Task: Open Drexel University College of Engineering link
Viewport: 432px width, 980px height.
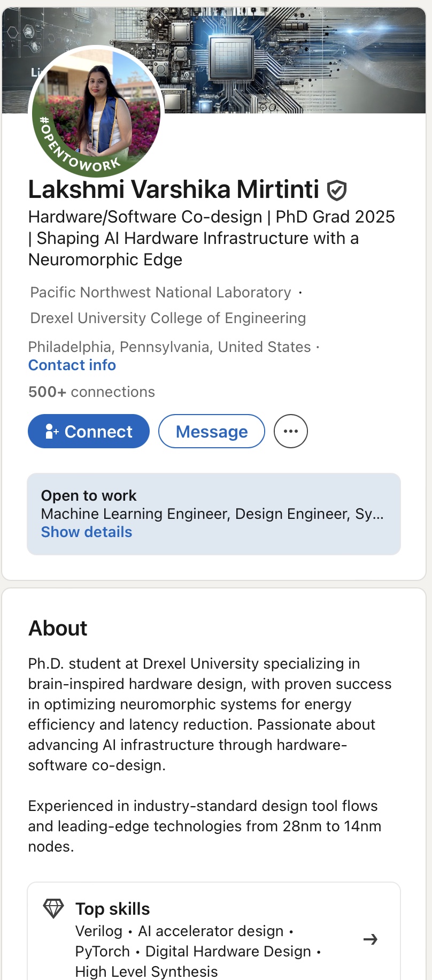Action: click(x=168, y=318)
